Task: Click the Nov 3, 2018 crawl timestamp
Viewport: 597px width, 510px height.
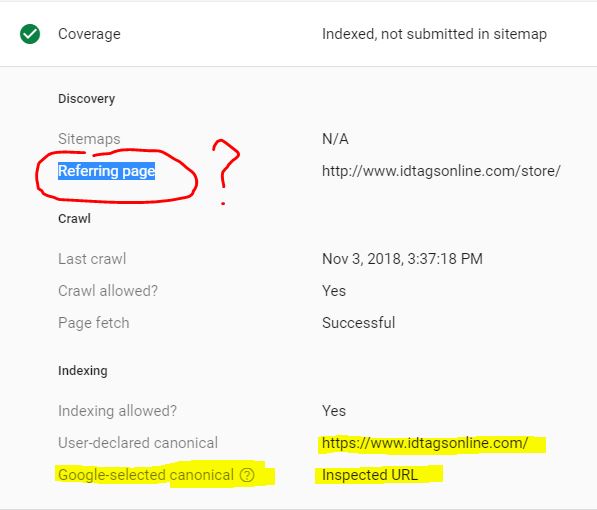Action: (402, 259)
